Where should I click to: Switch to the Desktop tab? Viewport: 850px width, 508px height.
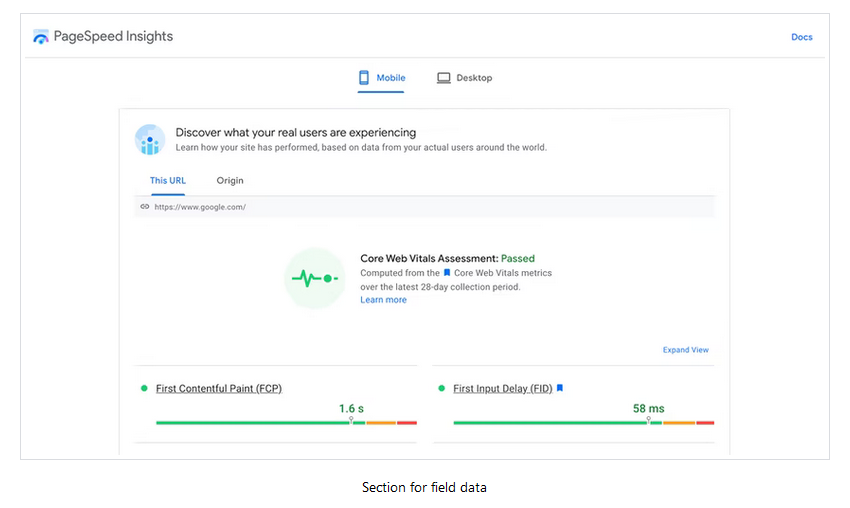pyautogui.click(x=465, y=78)
